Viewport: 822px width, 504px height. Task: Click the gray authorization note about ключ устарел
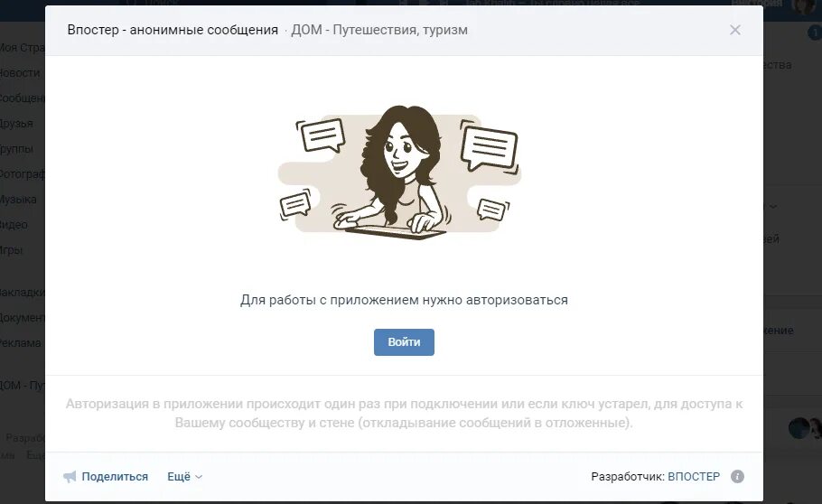[404, 414]
